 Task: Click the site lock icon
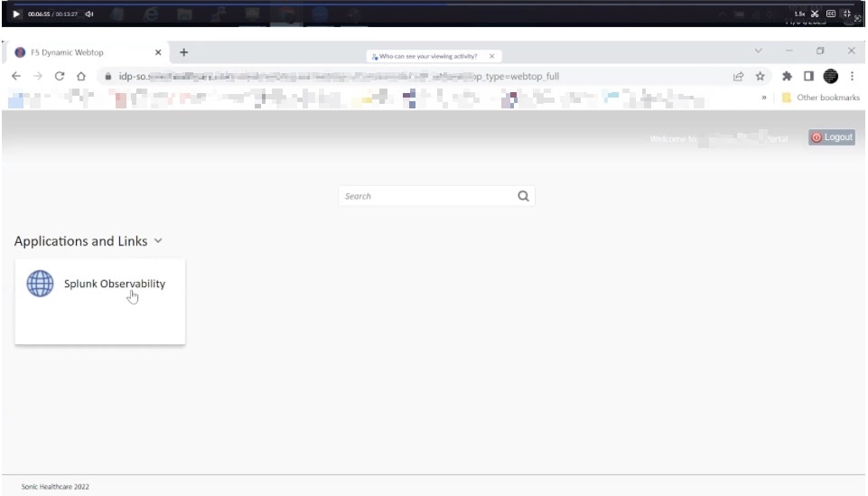coord(108,77)
